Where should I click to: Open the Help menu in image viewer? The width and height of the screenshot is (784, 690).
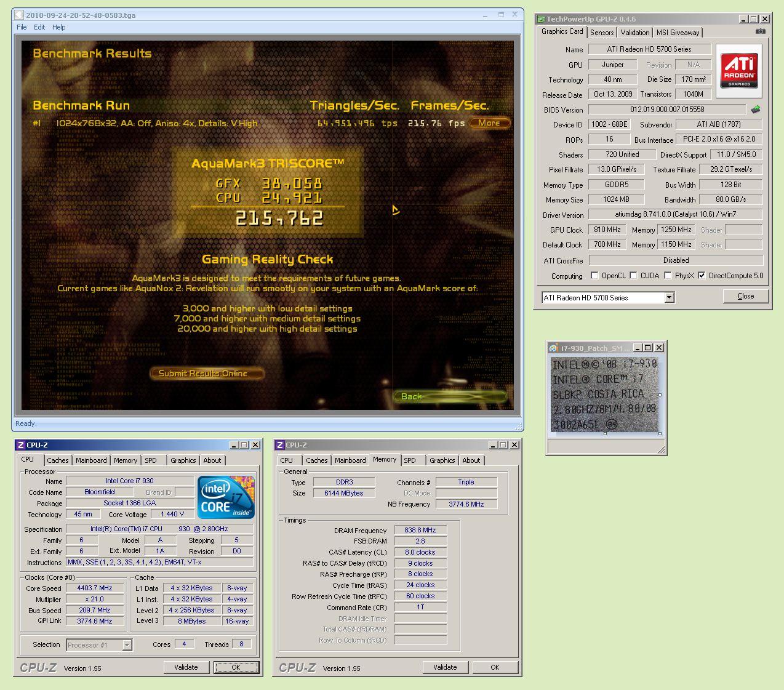click(x=58, y=27)
